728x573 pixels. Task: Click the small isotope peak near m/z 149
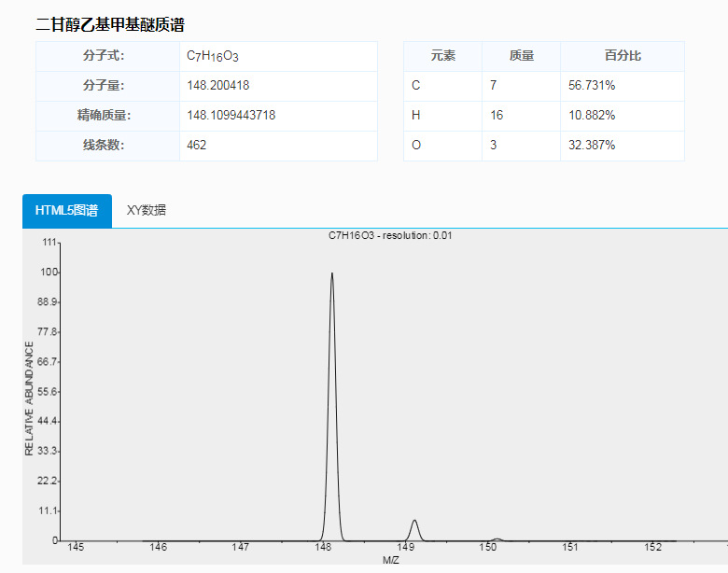coord(413,528)
